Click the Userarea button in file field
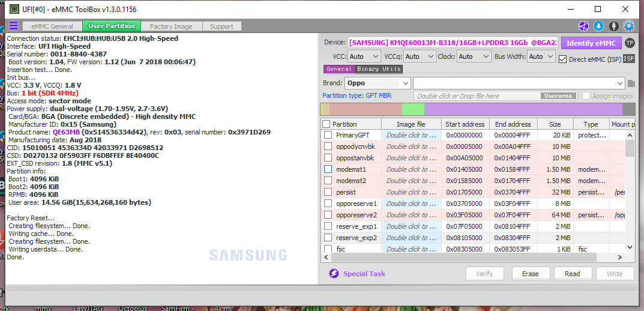 pyautogui.click(x=558, y=95)
